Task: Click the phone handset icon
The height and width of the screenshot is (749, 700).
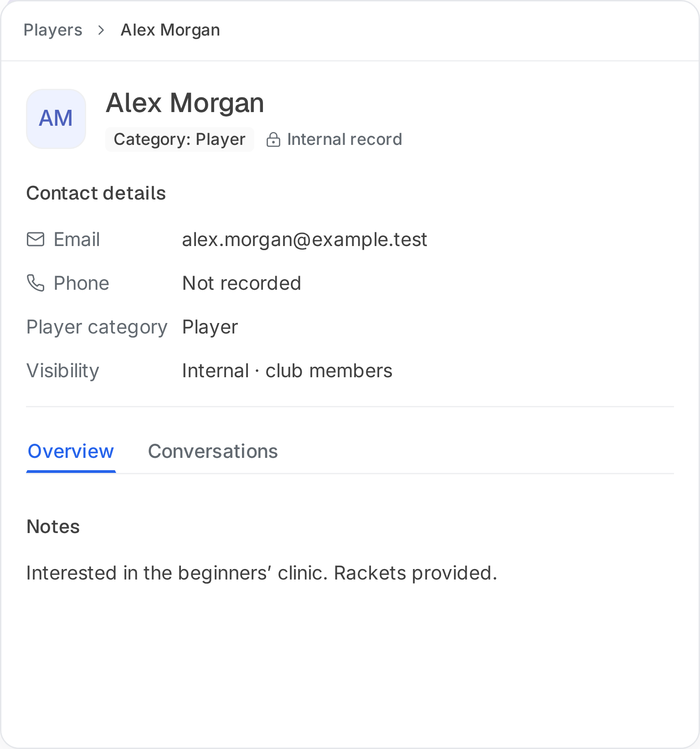Action: tap(36, 283)
